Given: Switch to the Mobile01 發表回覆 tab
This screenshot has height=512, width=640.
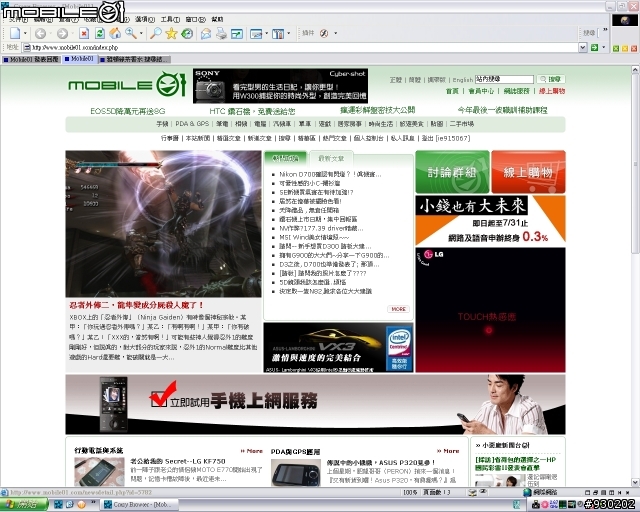Looking at the screenshot, I should [31, 60].
